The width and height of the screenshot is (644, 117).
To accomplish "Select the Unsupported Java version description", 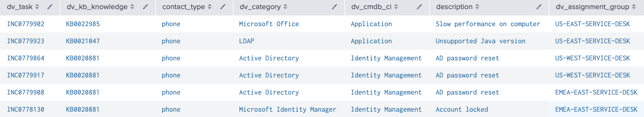I will pos(480,41).
